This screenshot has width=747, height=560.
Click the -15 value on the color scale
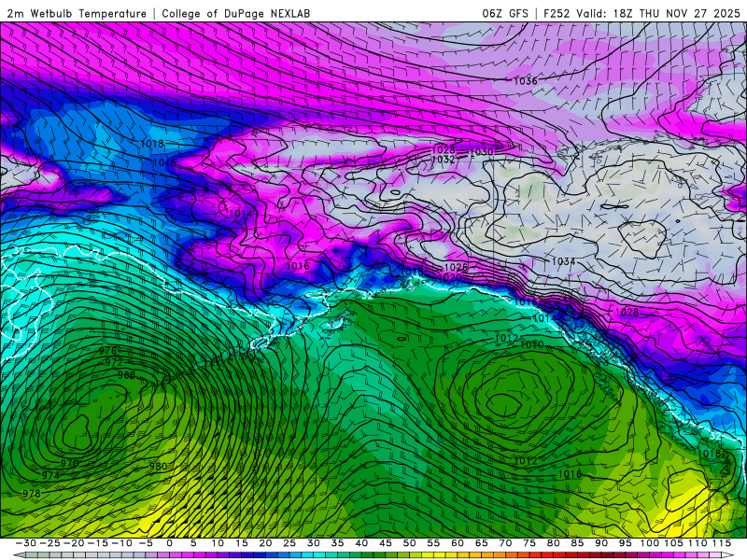click(x=98, y=543)
